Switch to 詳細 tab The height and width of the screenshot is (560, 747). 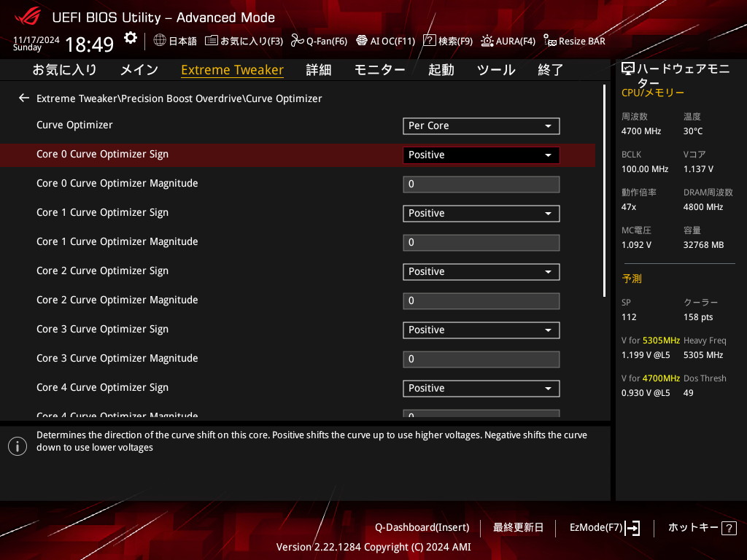(x=319, y=70)
